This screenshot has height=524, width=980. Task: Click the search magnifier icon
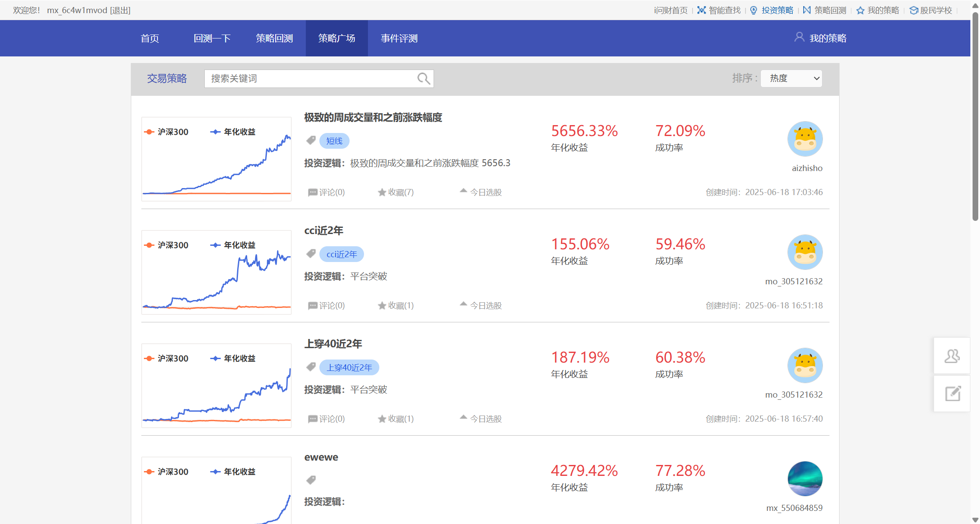coord(423,79)
